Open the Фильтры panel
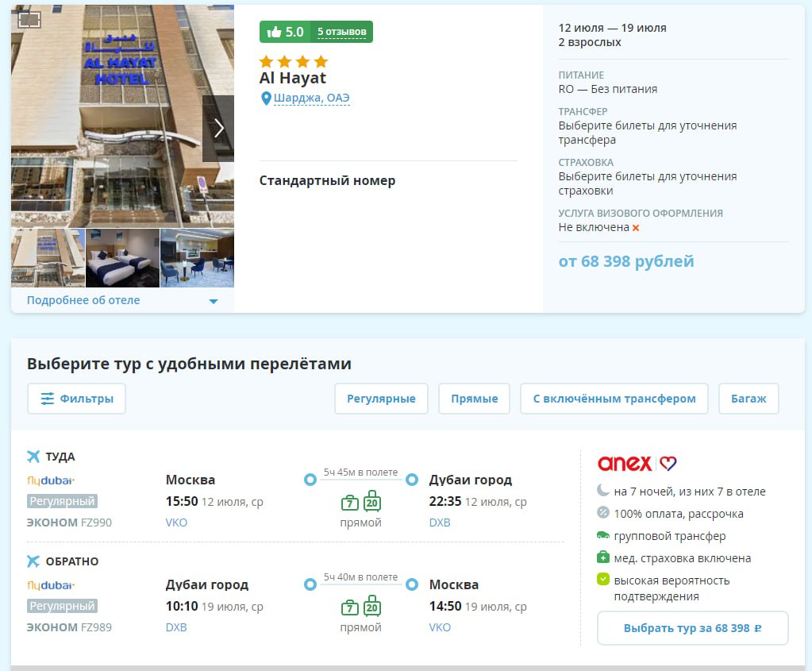This screenshot has height=671, width=812. point(76,399)
